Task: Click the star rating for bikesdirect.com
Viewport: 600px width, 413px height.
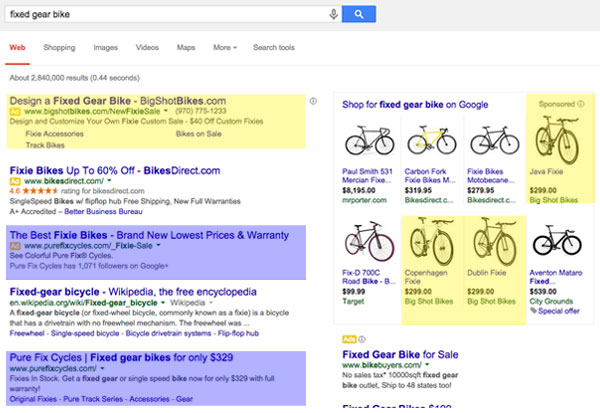Action: (40, 191)
